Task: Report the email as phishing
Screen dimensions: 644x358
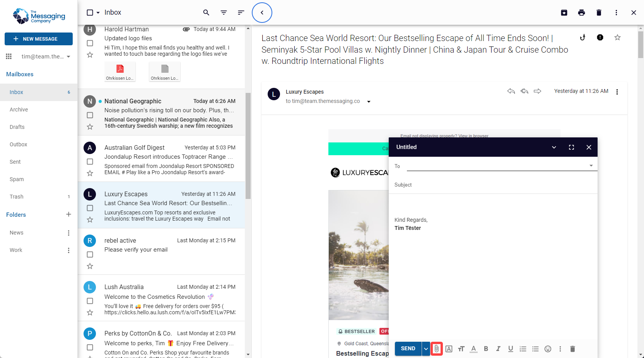Action: coord(600,38)
